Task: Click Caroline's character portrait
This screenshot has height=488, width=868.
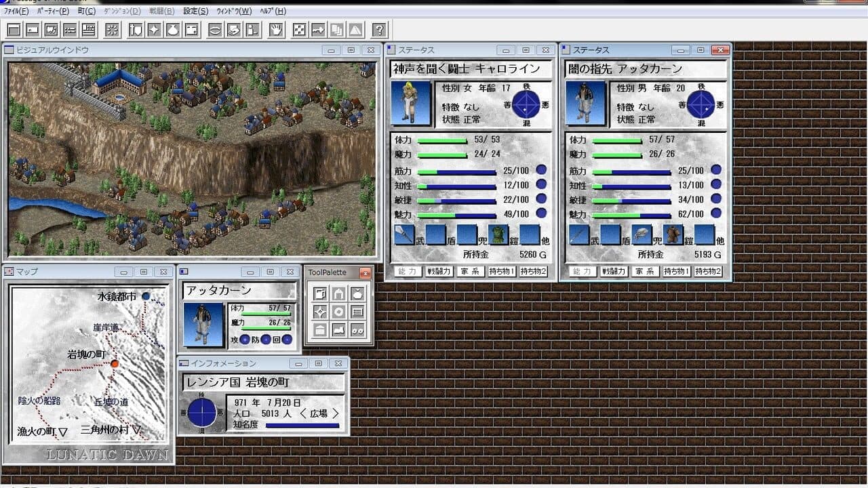Action: pos(412,103)
